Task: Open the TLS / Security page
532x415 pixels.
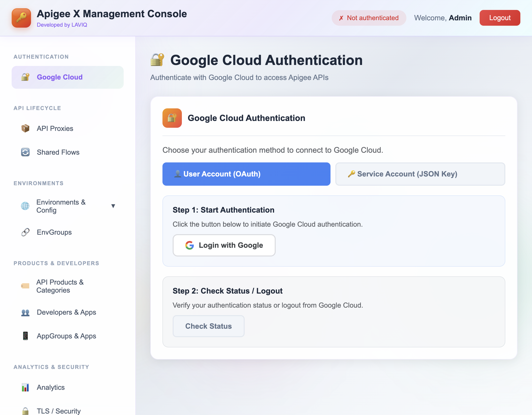Action: (58, 410)
